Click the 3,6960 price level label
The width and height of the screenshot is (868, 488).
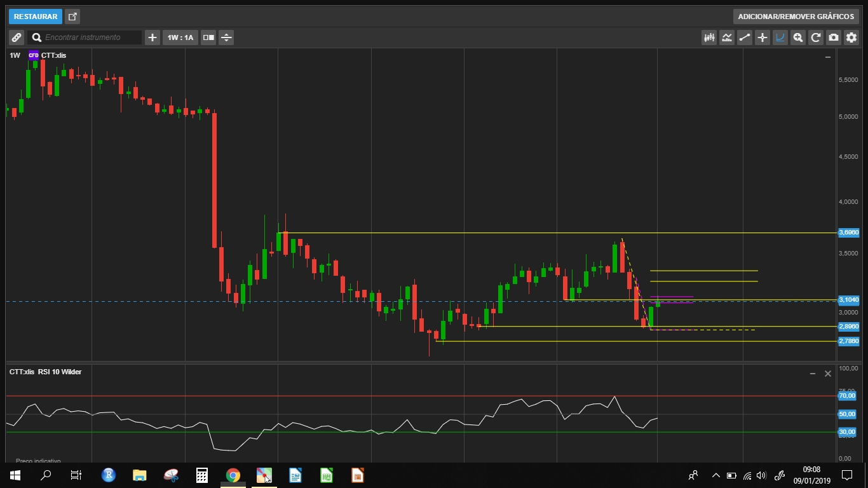(x=849, y=233)
